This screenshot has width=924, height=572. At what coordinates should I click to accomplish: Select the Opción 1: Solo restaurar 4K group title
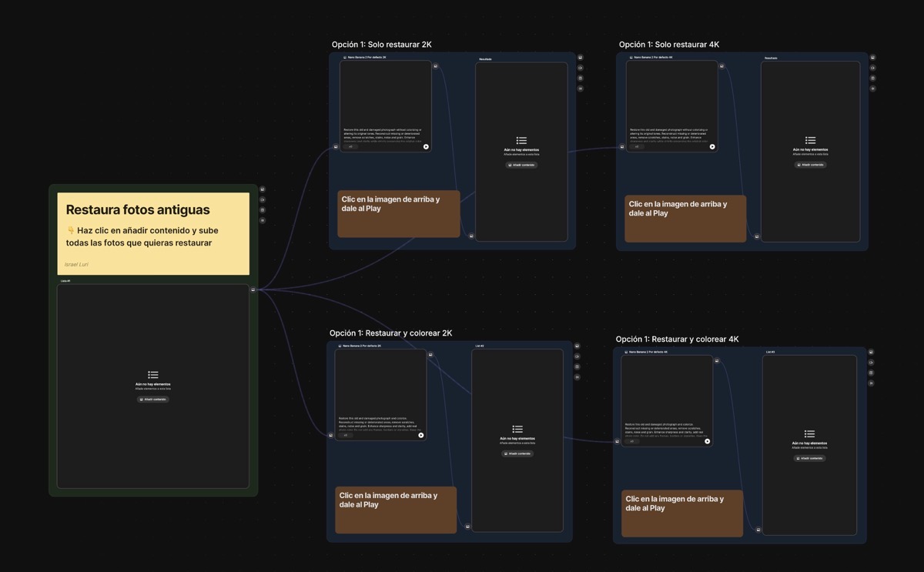(x=667, y=44)
